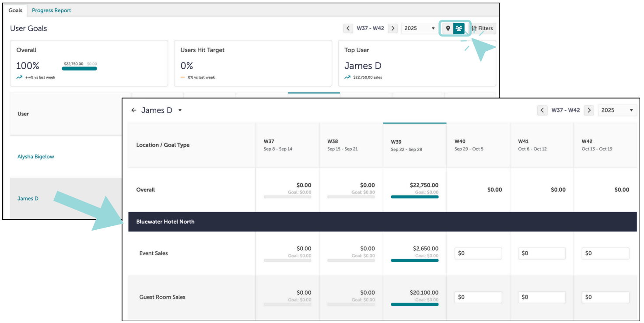644x323 pixels.
Task: Open Alysha Bigelow user link
Action: coord(36,157)
